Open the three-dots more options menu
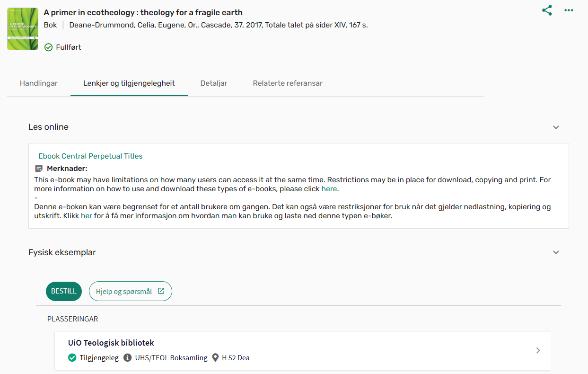 coord(569,10)
